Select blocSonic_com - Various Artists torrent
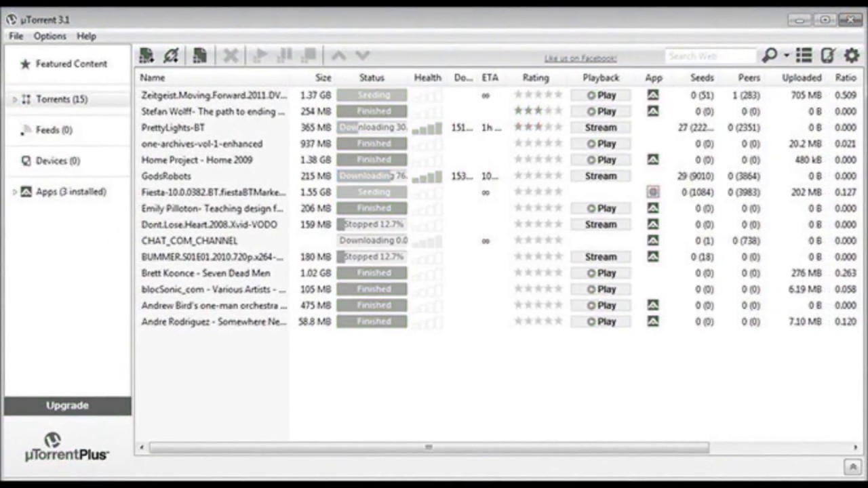 click(x=212, y=289)
